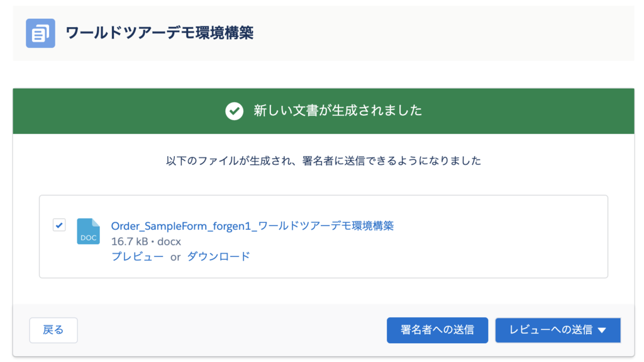
Task: Click the 戻る button
Action: (53, 330)
